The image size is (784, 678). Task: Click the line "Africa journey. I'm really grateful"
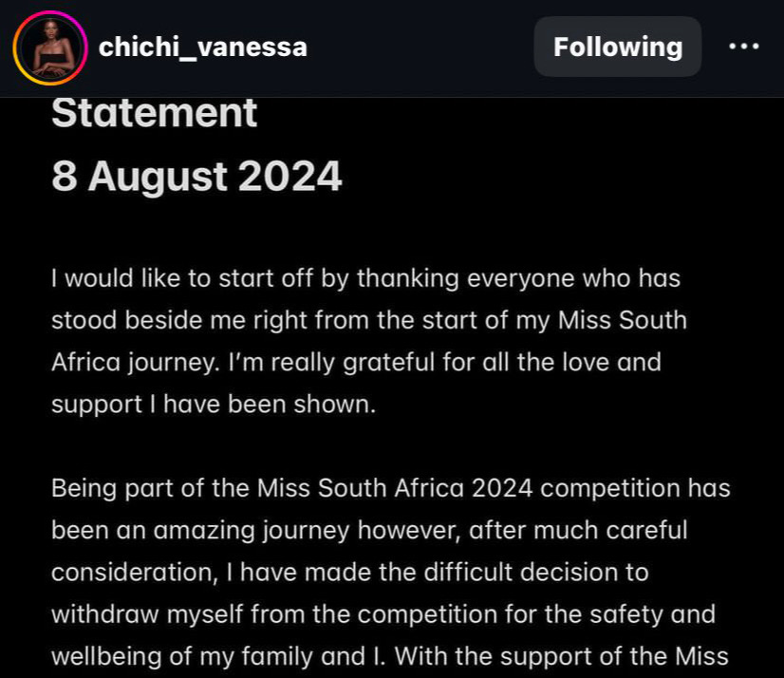[356, 363]
